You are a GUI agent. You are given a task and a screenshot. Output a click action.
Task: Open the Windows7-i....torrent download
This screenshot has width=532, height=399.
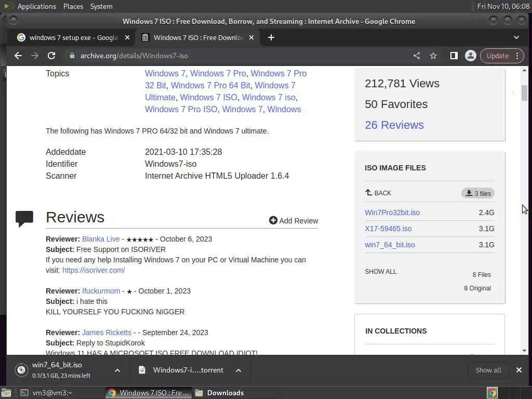tap(188, 370)
